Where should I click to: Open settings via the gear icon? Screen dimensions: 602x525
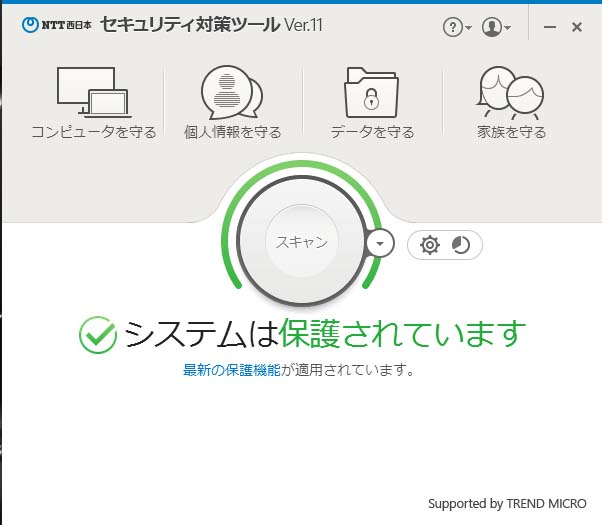pos(430,245)
